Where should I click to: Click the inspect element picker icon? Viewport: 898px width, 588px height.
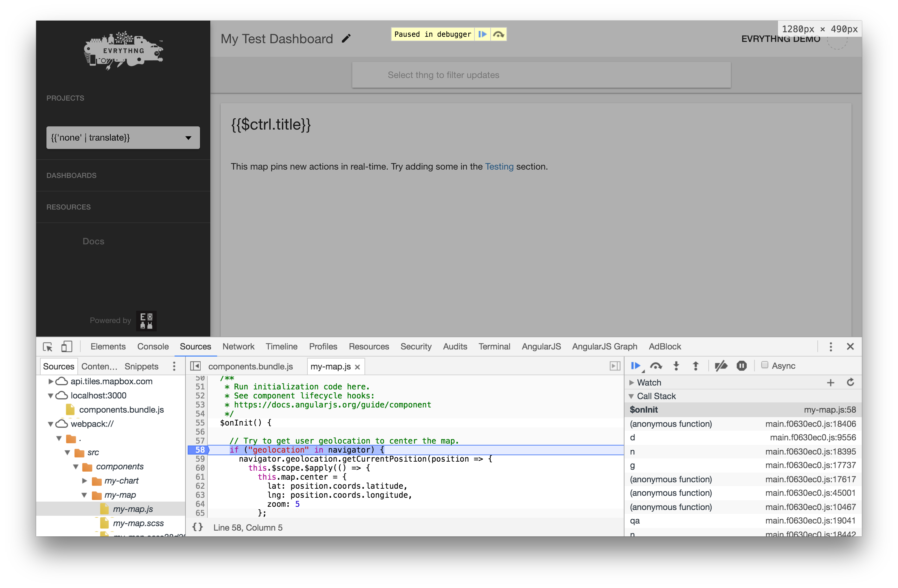pos(48,346)
